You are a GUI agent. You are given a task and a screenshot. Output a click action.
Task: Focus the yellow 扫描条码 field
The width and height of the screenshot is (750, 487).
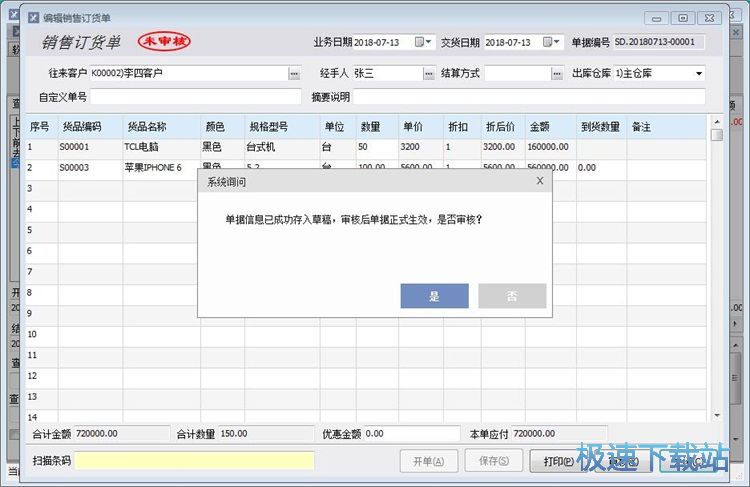[195, 460]
